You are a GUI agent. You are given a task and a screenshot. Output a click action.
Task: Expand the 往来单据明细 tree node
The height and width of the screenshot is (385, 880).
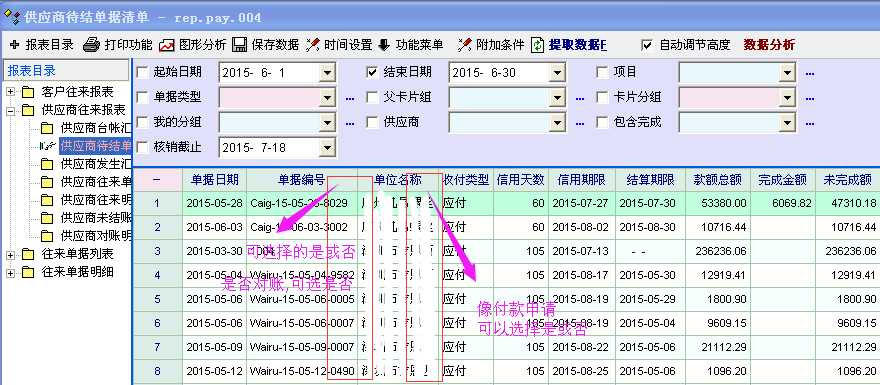[x=11, y=273]
